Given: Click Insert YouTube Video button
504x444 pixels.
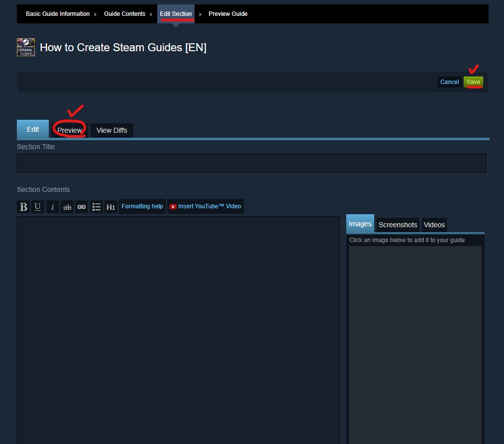Looking at the screenshot, I should 205,206.
